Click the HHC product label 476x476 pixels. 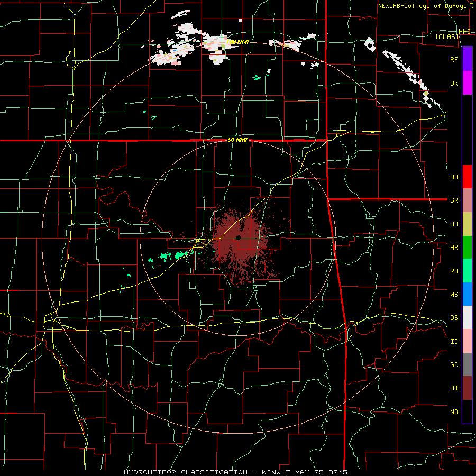click(464, 32)
